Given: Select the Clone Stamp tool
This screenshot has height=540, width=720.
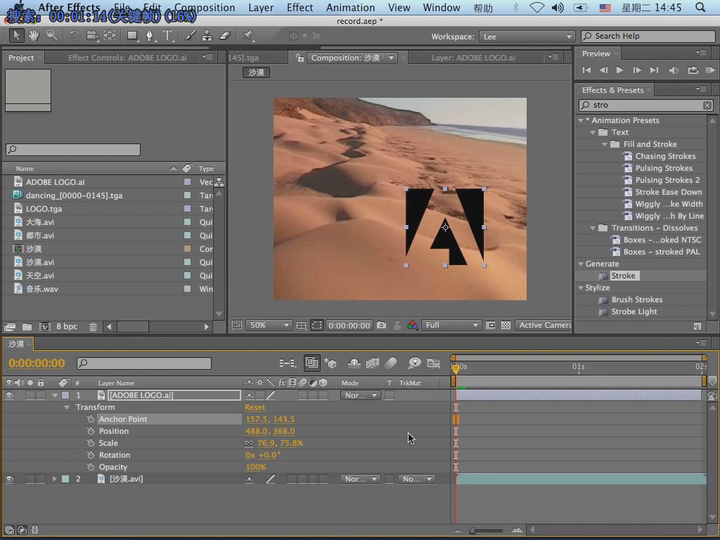Looking at the screenshot, I should click(207, 36).
